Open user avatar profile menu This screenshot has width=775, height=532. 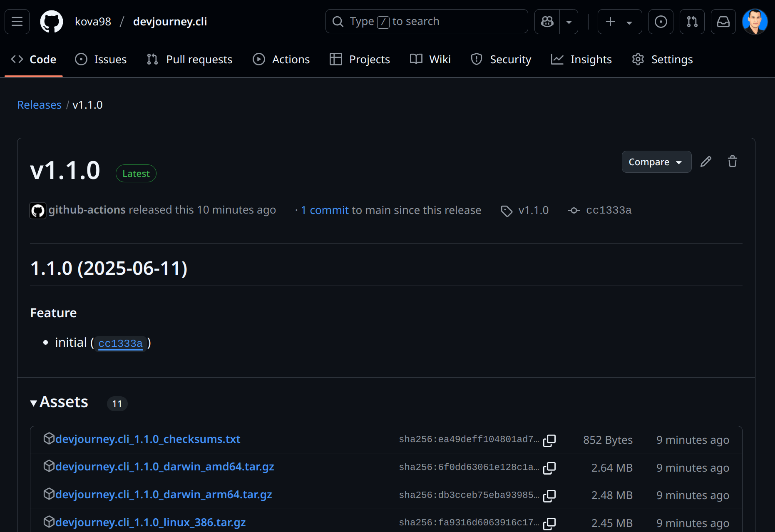coord(755,22)
